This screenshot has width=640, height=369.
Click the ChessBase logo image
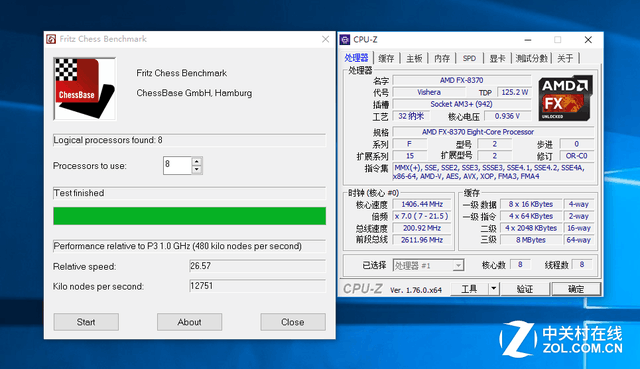pyautogui.click(x=85, y=89)
